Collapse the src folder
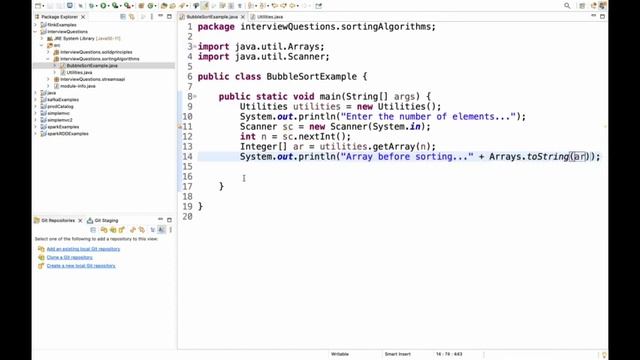 click(42, 45)
